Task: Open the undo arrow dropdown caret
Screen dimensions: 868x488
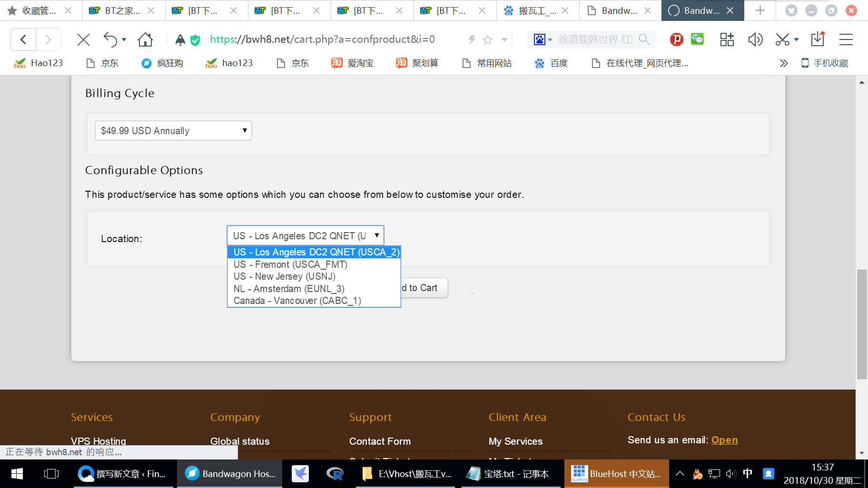Action: point(124,39)
